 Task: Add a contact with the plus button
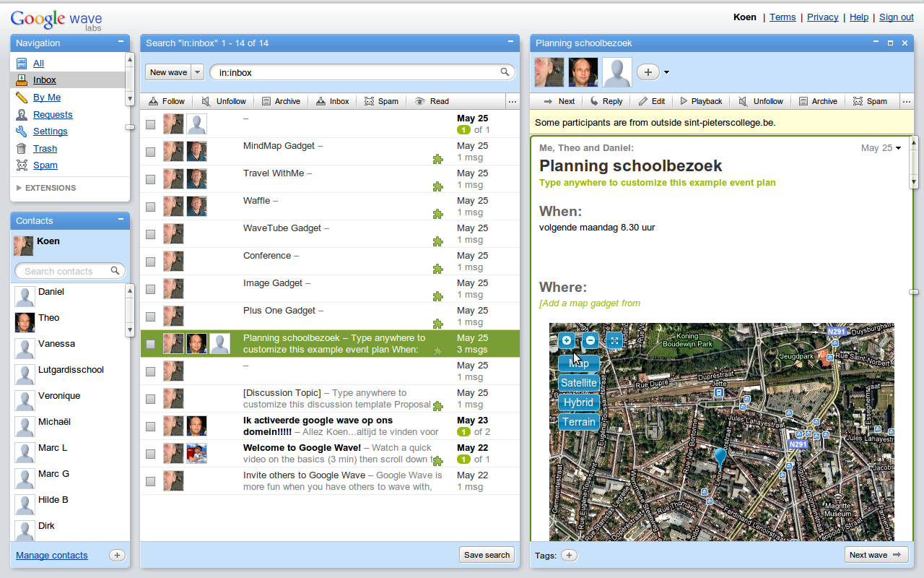click(x=117, y=555)
